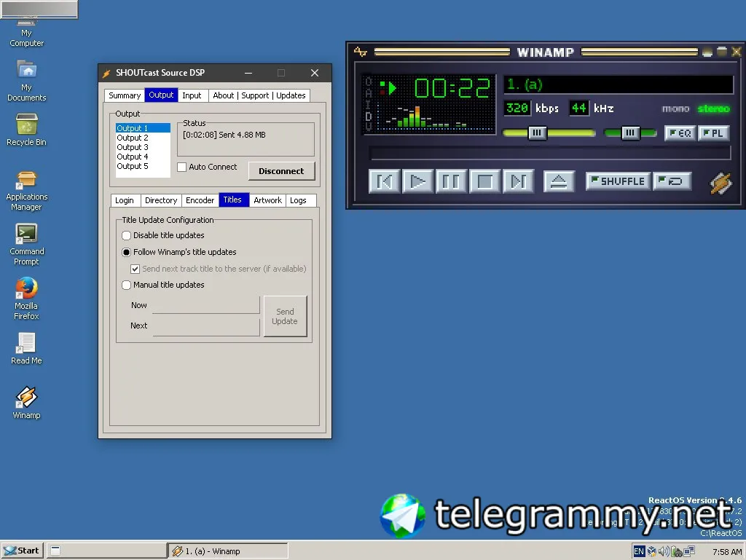Click Winamp's play button

point(417,181)
